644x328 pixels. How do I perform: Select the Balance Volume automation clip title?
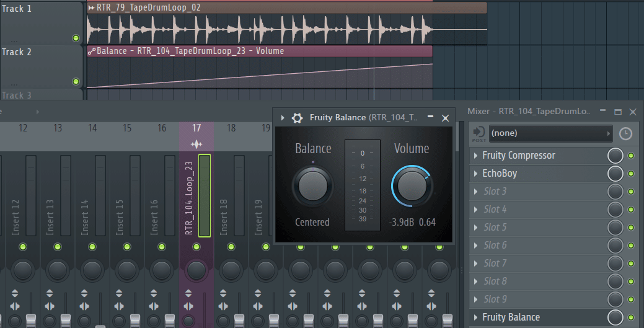coord(190,51)
